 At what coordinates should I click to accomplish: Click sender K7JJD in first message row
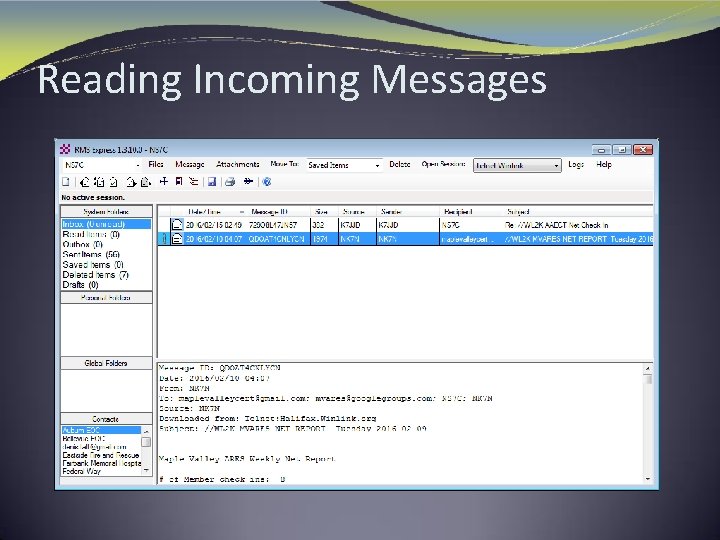click(x=388, y=225)
